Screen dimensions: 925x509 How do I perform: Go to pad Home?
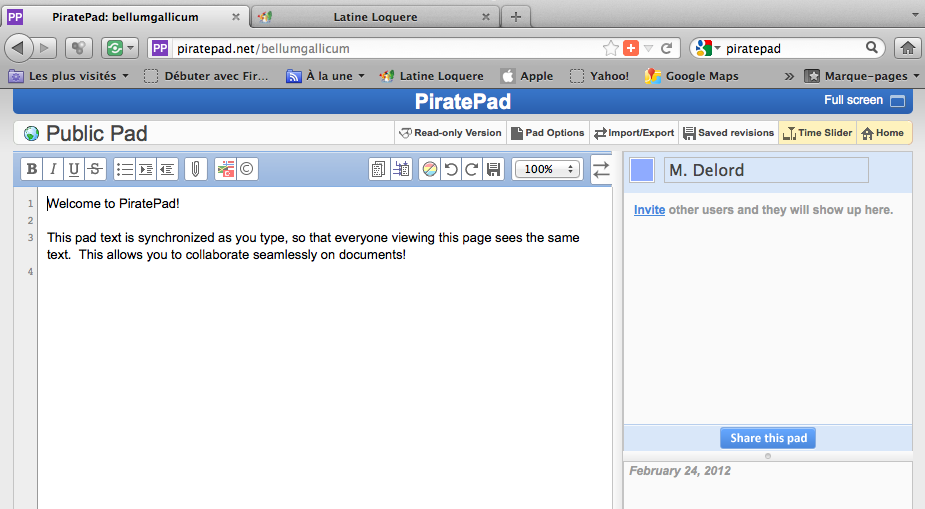coord(883,133)
